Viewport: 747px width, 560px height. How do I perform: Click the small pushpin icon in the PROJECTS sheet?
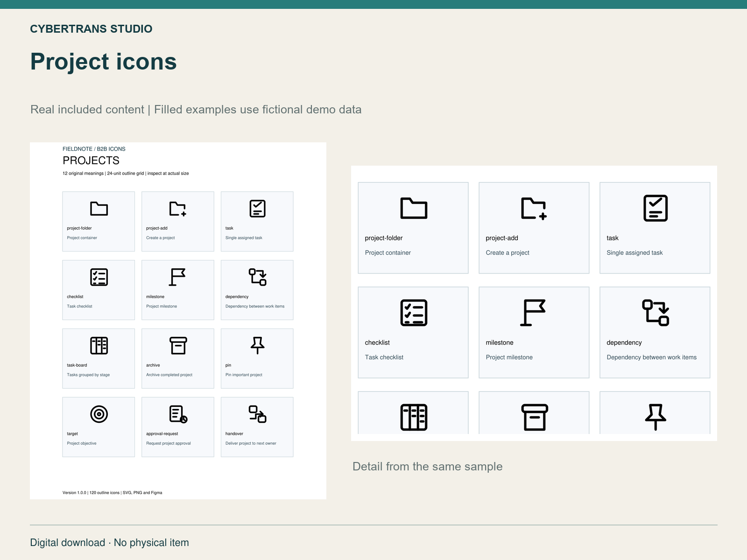click(x=257, y=345)
